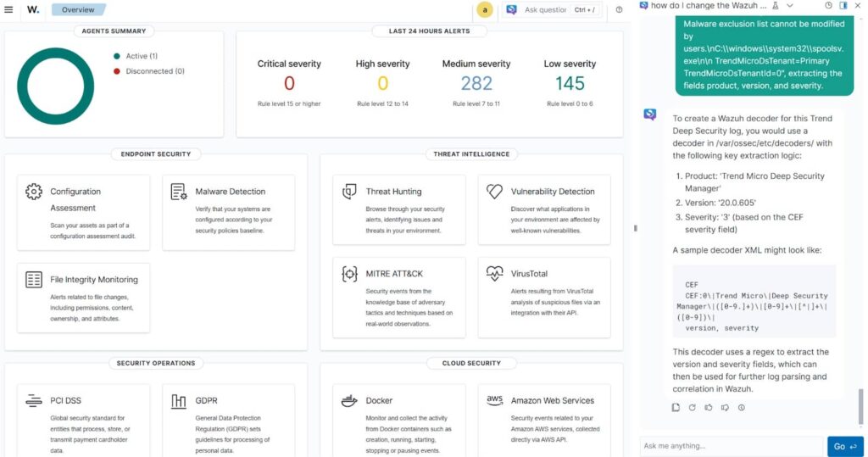Open the user avatar menu
The height and width of the screenshot is (457, 868).
click(x=485, y=10)
